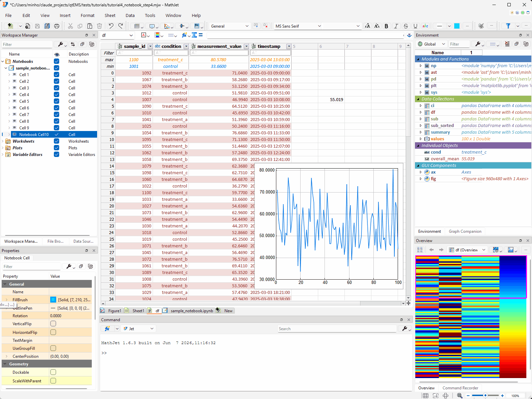The image size is (532, 399).
Task: Open the Global scope dropdown in Environment
Action: (431, 44)
